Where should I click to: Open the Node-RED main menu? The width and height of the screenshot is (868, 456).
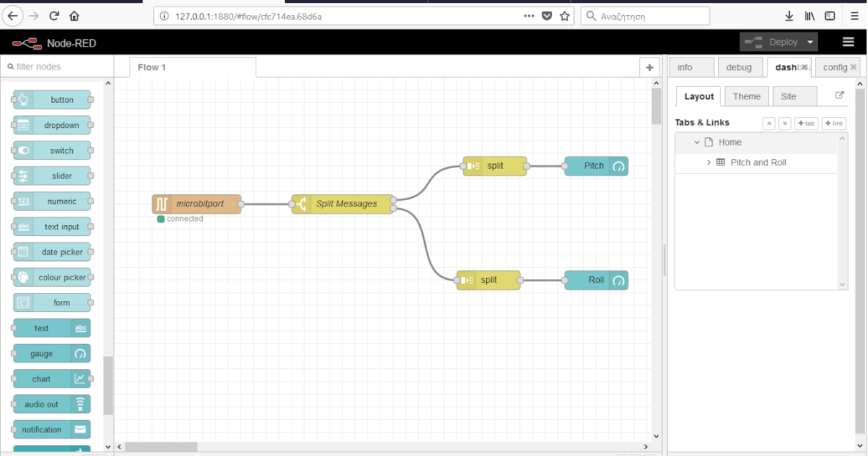point(847,41)
